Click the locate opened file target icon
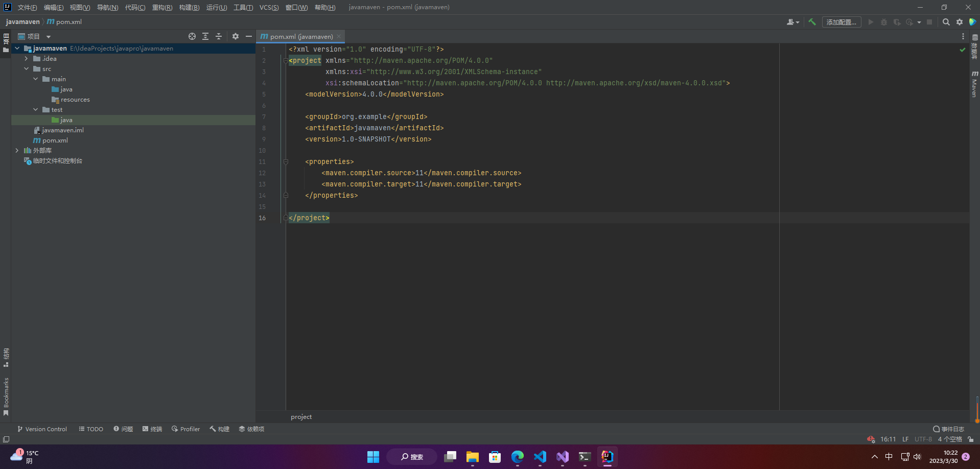The width and height of the screenshot is (980, 469). tap(192, 36)
